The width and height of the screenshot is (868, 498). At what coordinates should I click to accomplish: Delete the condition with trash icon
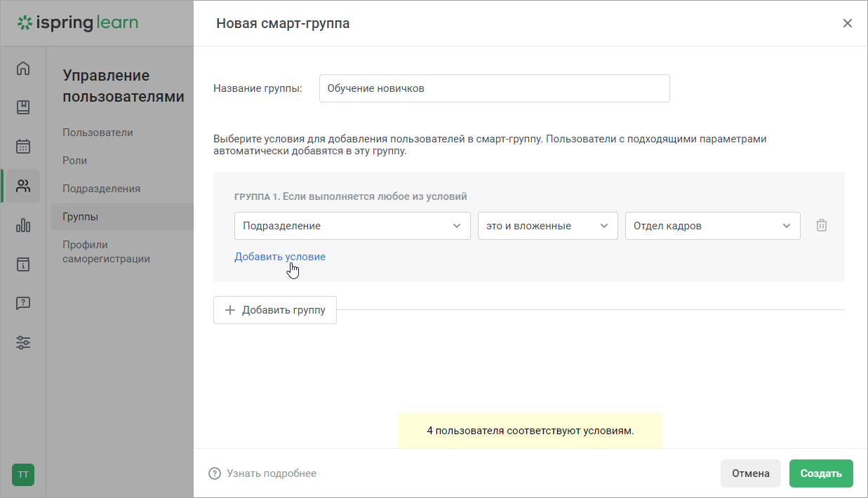coord(822,226)
